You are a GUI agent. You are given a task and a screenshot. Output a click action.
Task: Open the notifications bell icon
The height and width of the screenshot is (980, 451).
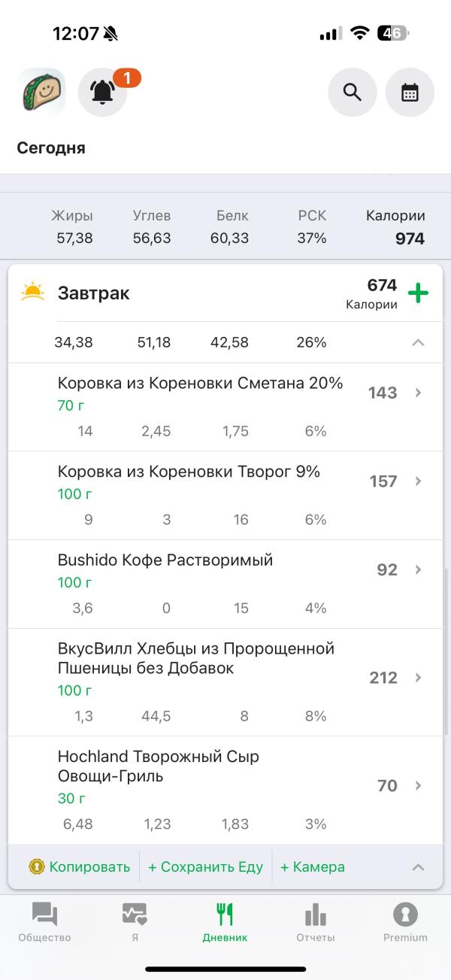point(102,92)
